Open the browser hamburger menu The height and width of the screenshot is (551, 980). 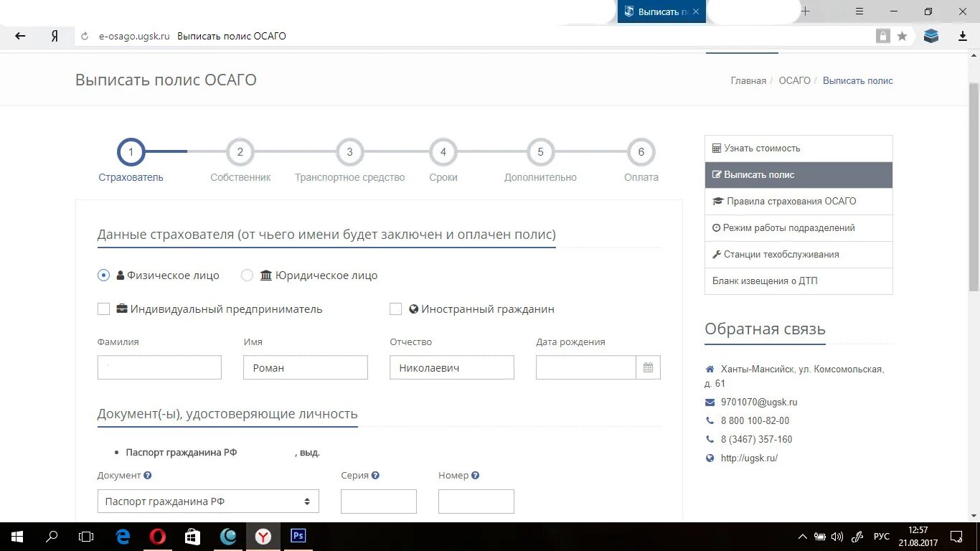[859, 11]
